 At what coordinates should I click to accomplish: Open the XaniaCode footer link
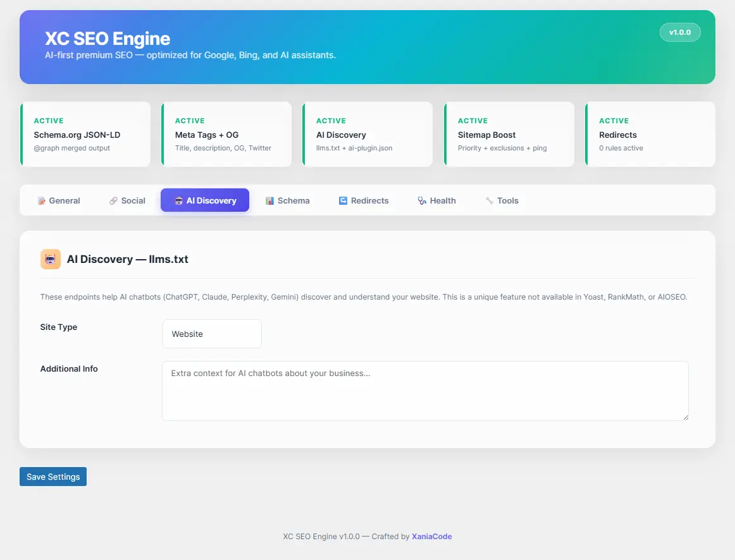432,537
